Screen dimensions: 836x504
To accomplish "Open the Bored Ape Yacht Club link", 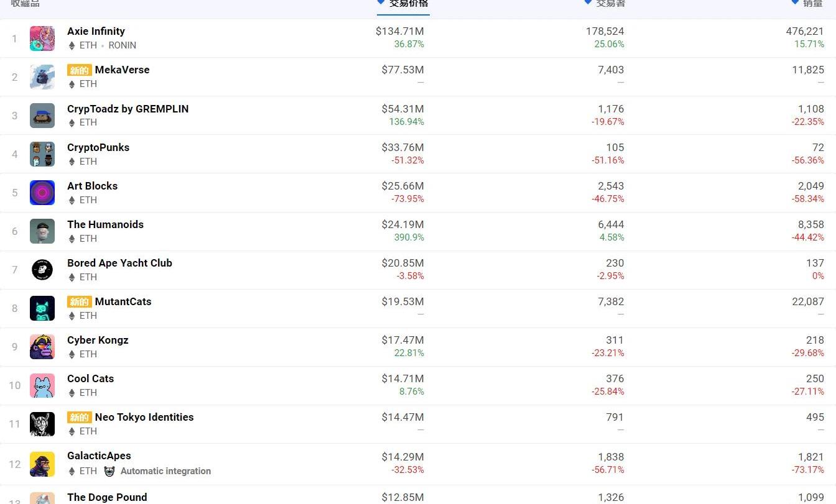I will pos(119,263).
